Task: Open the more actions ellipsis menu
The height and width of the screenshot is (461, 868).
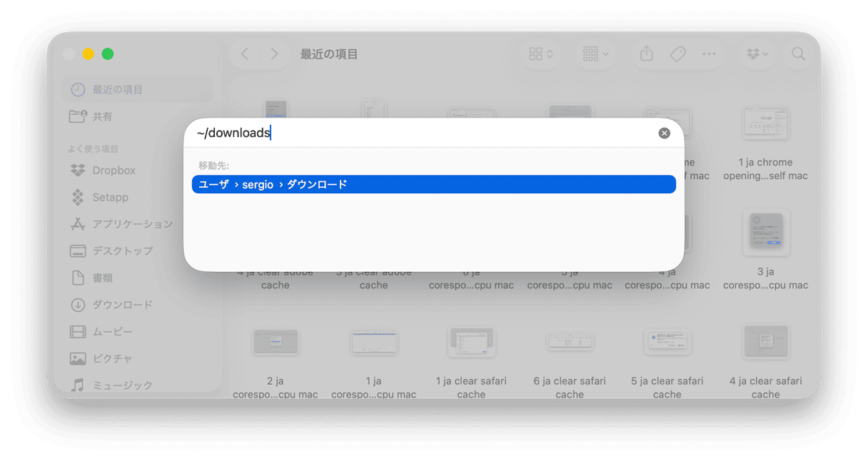Action: 709,54
